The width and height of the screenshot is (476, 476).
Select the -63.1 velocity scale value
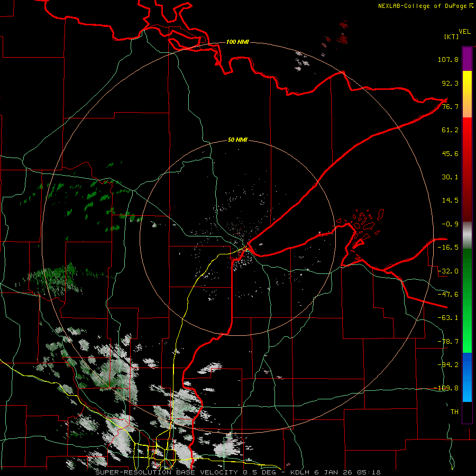448,318
